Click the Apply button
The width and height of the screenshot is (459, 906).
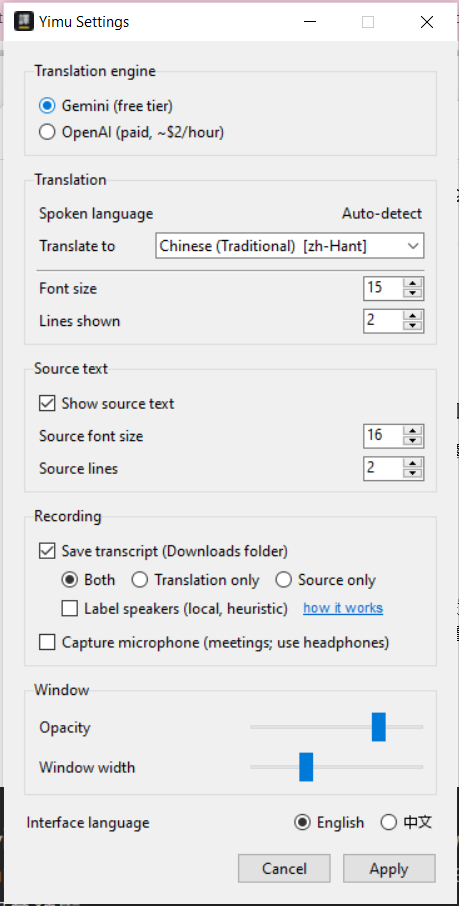click(389, 868)
